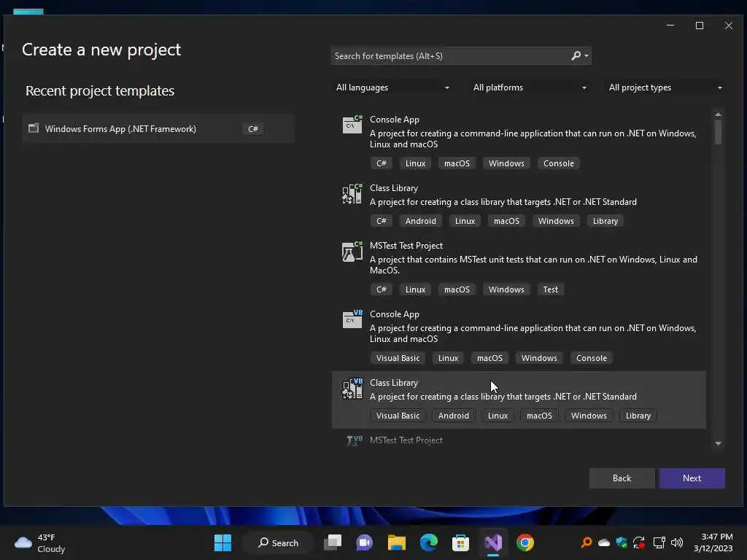Switch to Visual Studio taskbar icon

[x=493, y=542]
